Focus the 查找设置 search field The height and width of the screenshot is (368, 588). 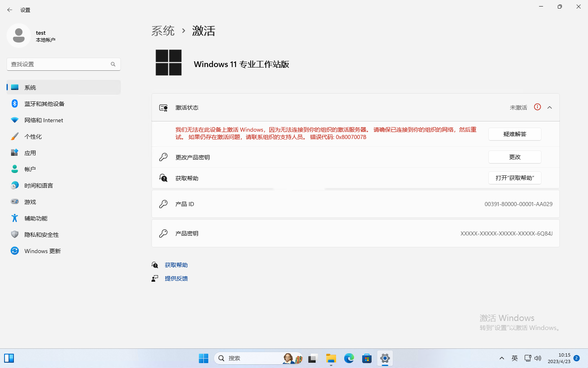(x=64, y=64)
